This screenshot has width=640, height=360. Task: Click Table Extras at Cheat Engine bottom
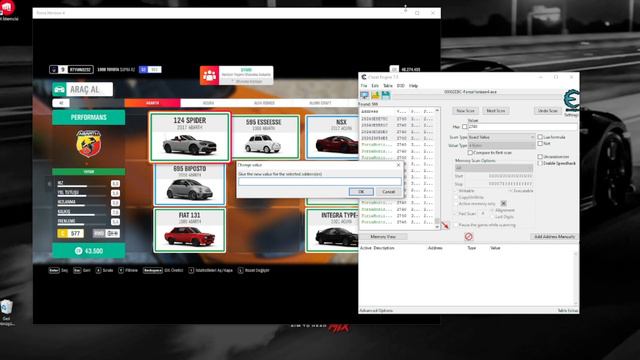567,311
